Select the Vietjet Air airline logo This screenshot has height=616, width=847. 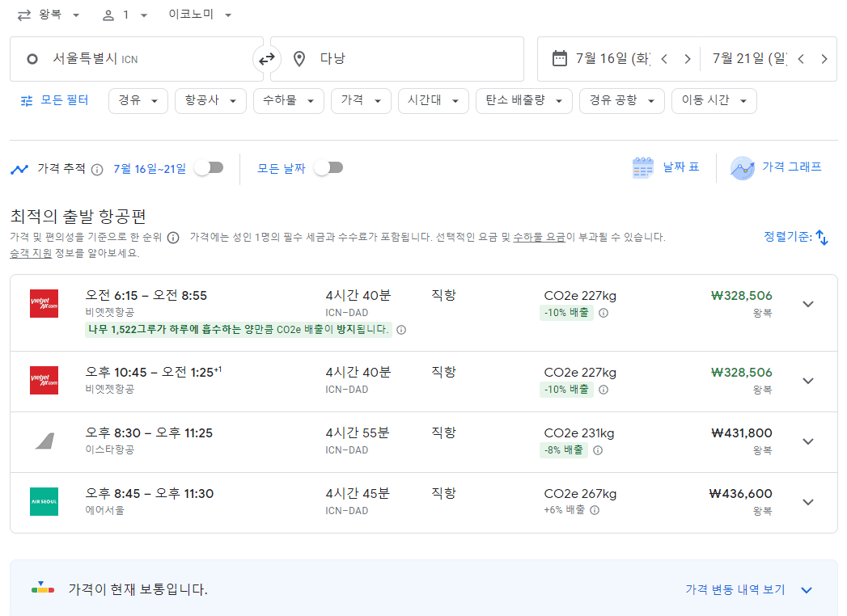tap(44, 303)
